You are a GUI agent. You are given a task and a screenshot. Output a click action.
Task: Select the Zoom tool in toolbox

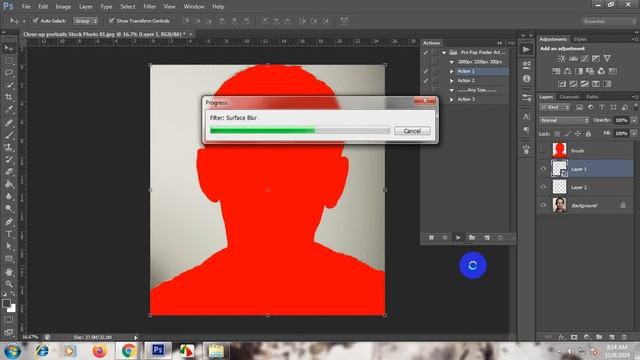pyautogui.click(x=9, y=284)
